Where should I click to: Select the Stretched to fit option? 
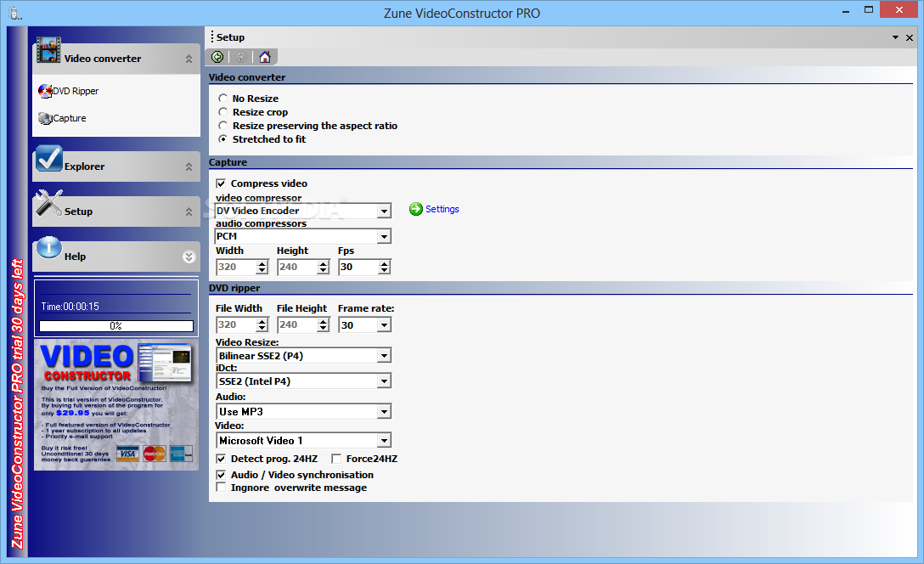pyautogui.click(x=223, y=139)
